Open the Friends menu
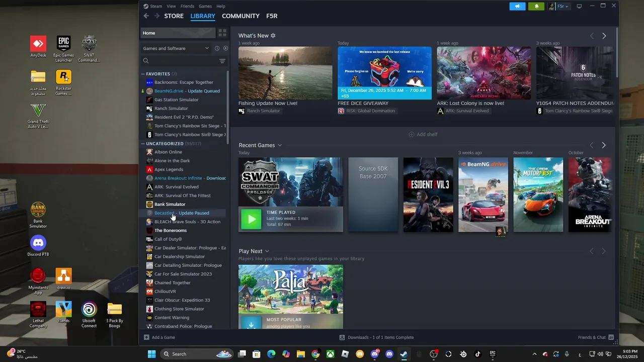 coord(187,6)
